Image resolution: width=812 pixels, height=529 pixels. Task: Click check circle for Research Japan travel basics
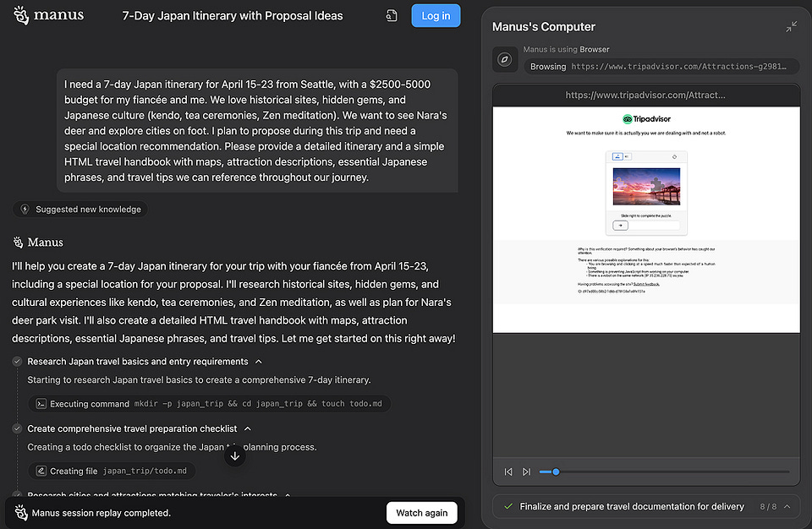tap(17, 362)
